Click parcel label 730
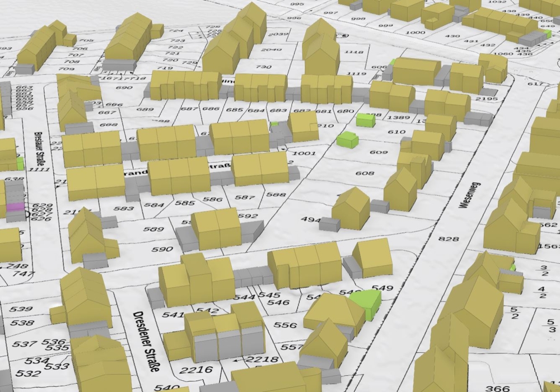This screenshot has height=392, width=560. tap(263, 67)
